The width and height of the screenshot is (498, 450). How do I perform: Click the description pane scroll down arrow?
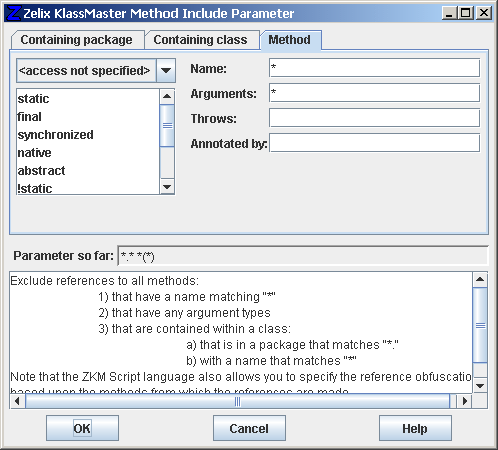(x=480, y=386)
